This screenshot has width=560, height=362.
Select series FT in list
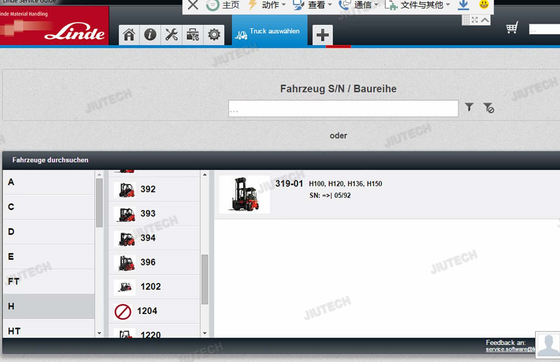[49, 281]
